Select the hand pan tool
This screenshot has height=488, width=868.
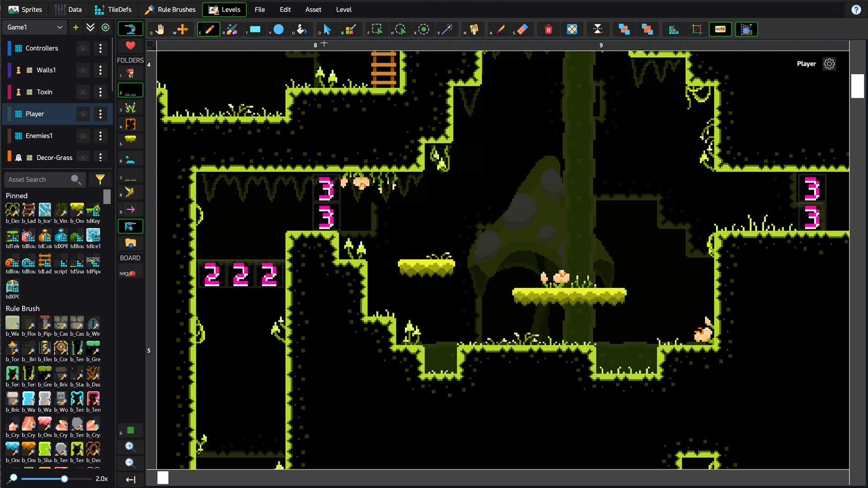[159, 29]
